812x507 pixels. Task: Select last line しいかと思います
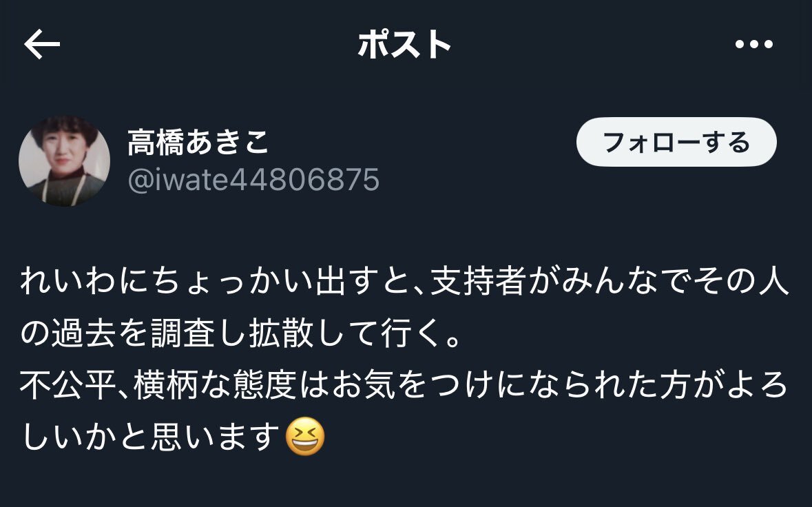click(173, 437)
